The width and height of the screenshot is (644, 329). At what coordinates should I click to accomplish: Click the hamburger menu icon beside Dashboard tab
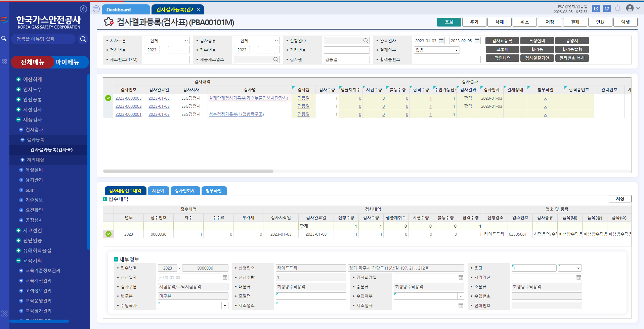[x=96, y=9]
